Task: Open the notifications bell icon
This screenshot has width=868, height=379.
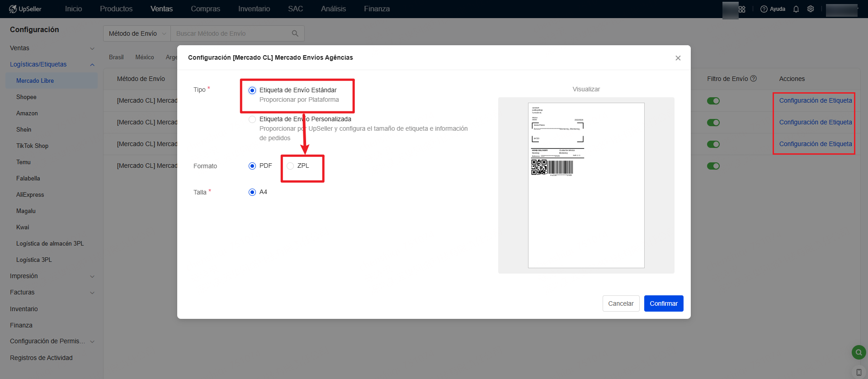Action: [x=796, y=9]
